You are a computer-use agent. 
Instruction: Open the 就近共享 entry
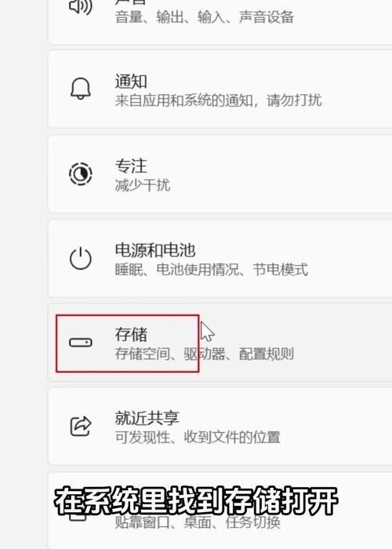point(220,427)
